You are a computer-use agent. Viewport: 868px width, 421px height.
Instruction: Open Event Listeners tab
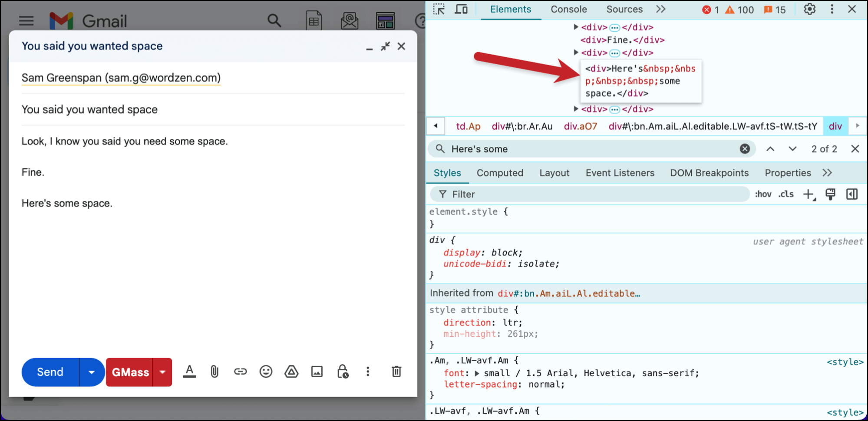[x=620, y=173]
